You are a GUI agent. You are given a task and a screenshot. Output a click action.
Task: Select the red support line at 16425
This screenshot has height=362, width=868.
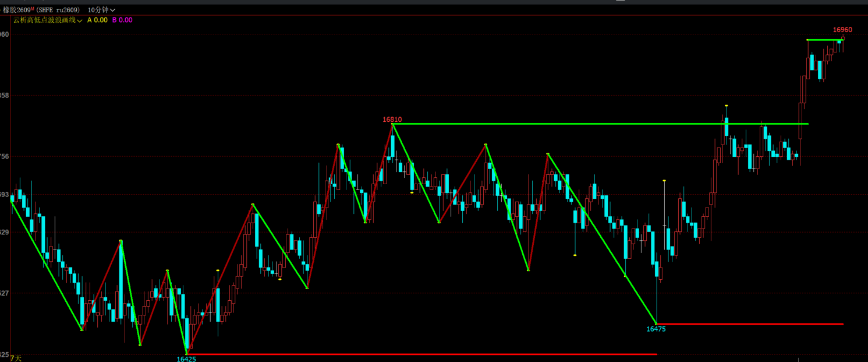pyautogui.click(x=421, y=354)
